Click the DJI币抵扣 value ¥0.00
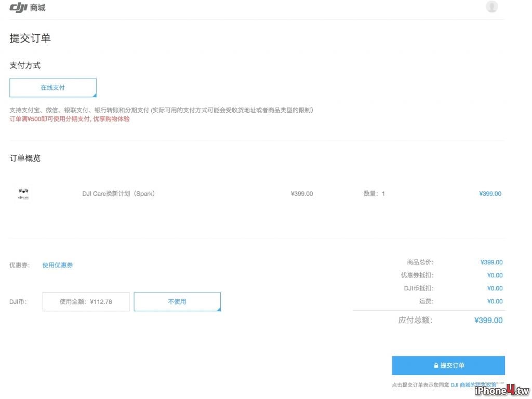 [x=495, y=288]
